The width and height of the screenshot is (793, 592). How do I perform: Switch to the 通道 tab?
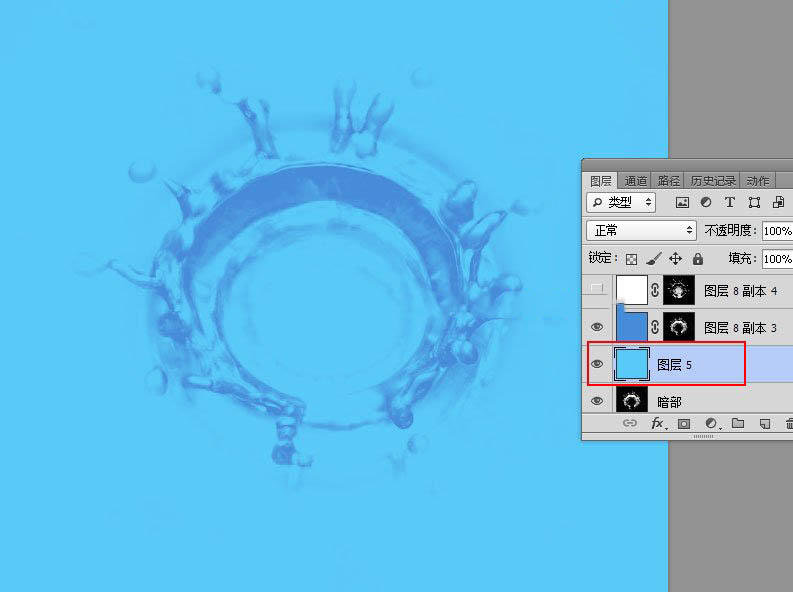point(635,181)
